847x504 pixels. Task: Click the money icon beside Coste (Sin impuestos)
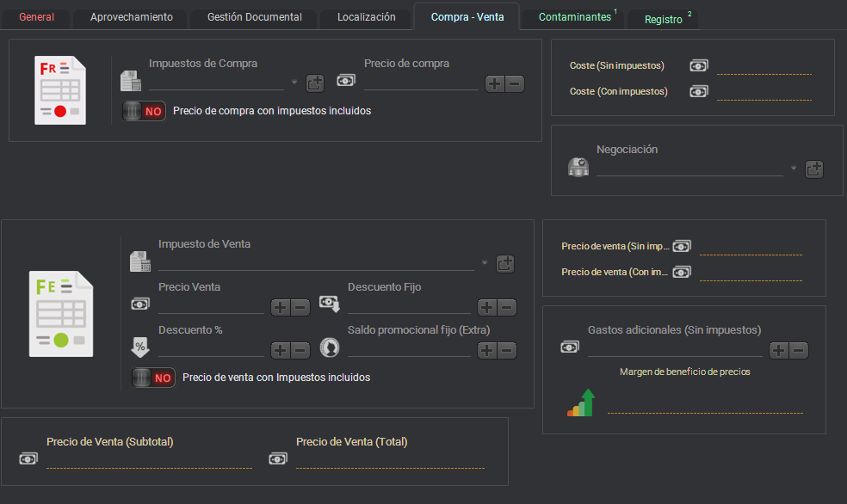pos(698,65)
